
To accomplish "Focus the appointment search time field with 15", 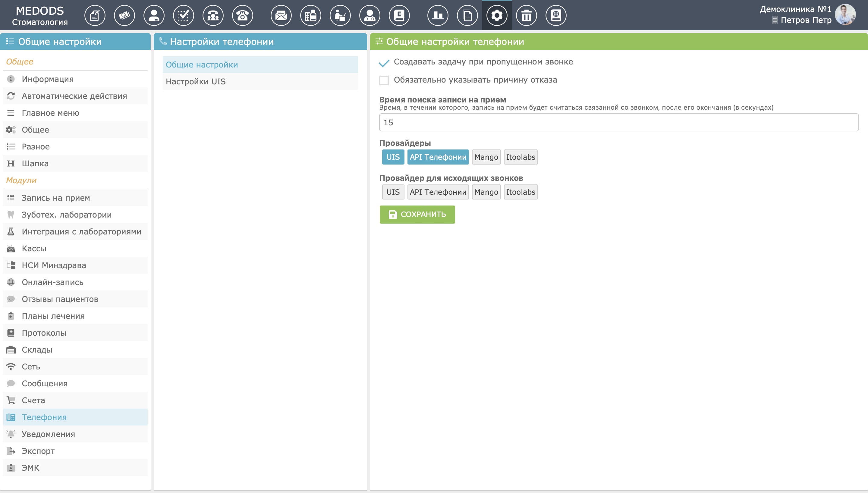I will point(618,122).
